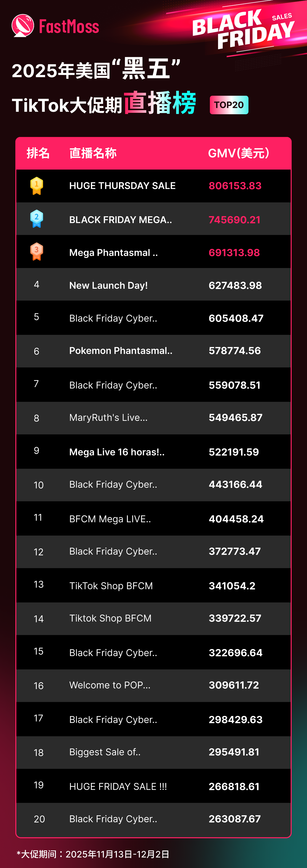The width and height of the screenshot is (307, 868).
Task: Click the Mega Live 16 horas!.. entry
Action: 117,452
